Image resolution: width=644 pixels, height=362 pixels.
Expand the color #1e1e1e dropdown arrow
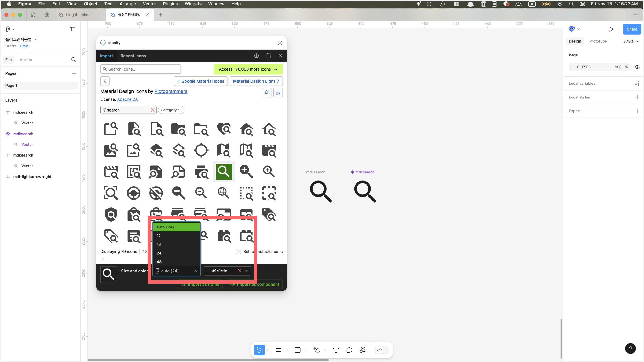click(x=246, y=271)
